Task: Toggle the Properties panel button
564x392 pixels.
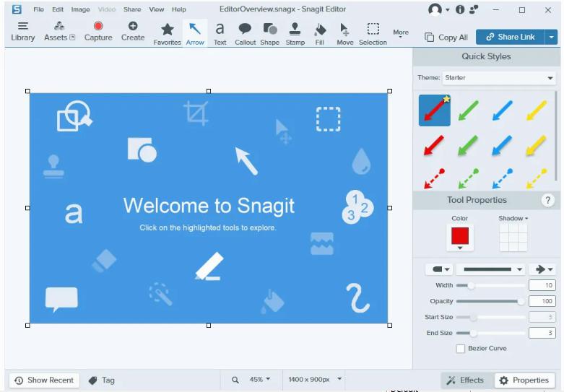Action: coord(524,380)
